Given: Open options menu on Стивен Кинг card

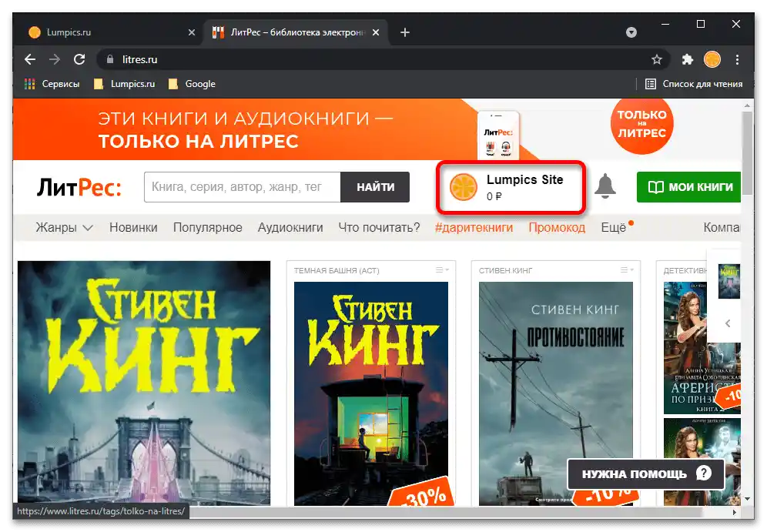Looking at the screenshot, I should tap(627, 270).
